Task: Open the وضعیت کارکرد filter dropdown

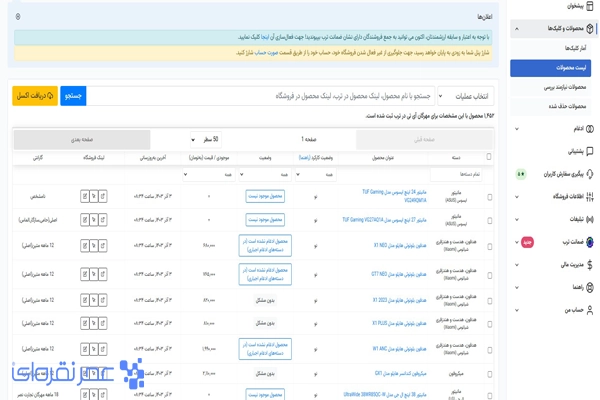Action: point(316,175)
